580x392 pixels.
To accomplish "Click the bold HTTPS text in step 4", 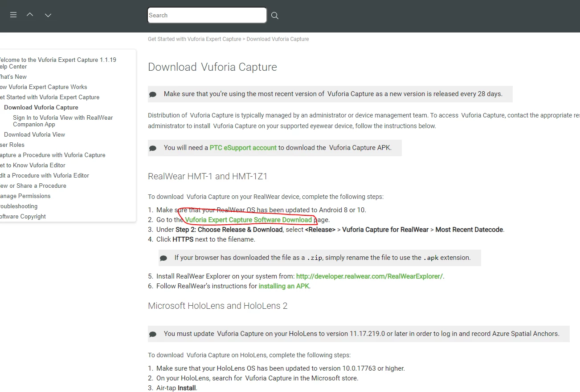I will [184, 239].
